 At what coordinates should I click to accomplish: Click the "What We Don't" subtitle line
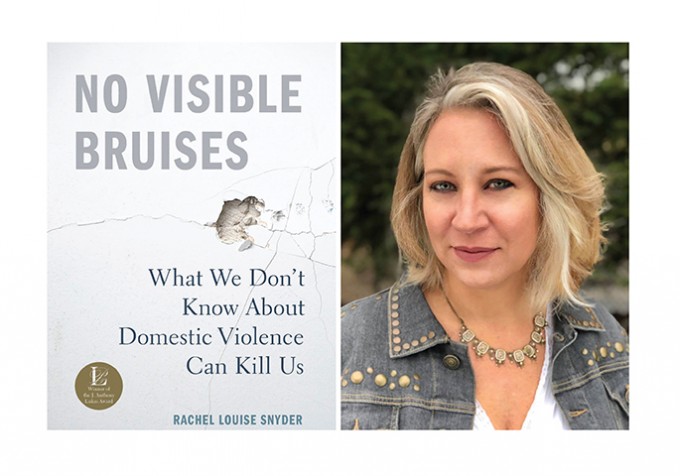click(226, 278)
